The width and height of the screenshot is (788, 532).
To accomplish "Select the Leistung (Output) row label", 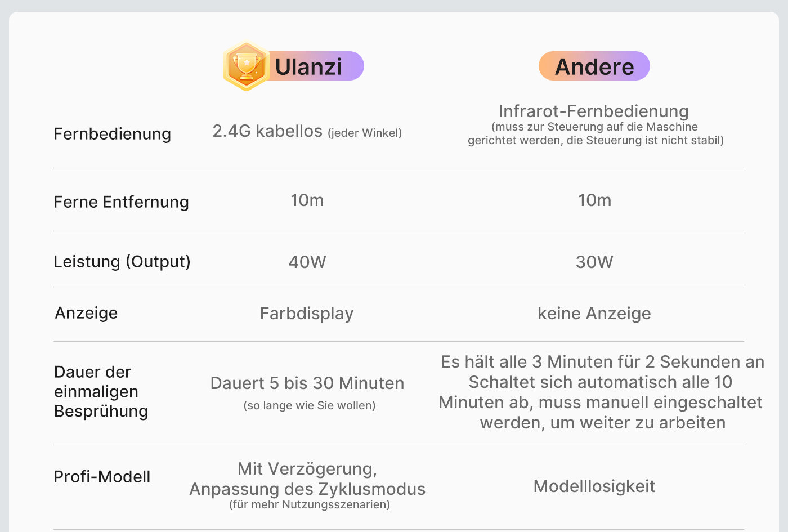I will [x=122, y=262].
